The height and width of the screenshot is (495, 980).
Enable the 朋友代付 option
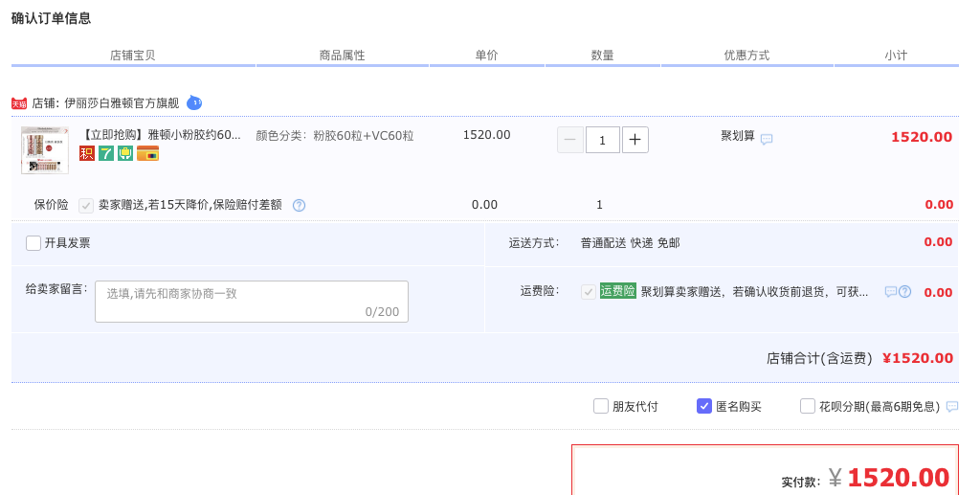[x=601, y=406]
